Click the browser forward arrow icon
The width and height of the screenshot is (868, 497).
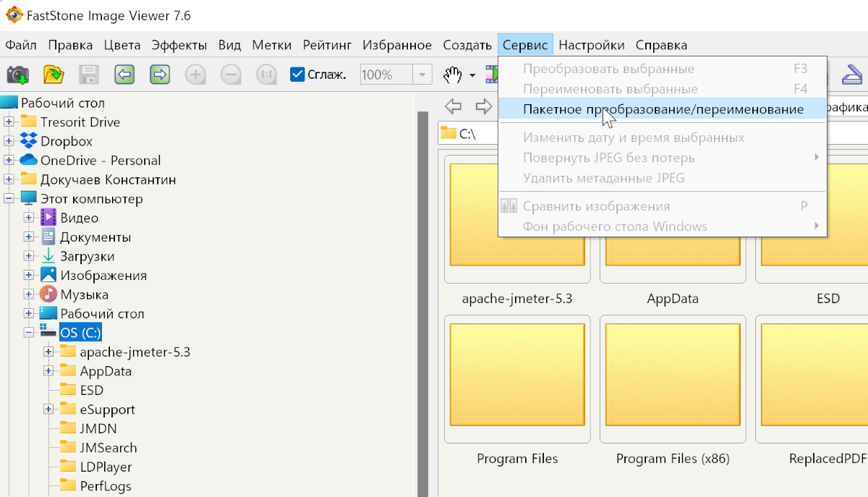coord(483,107)
